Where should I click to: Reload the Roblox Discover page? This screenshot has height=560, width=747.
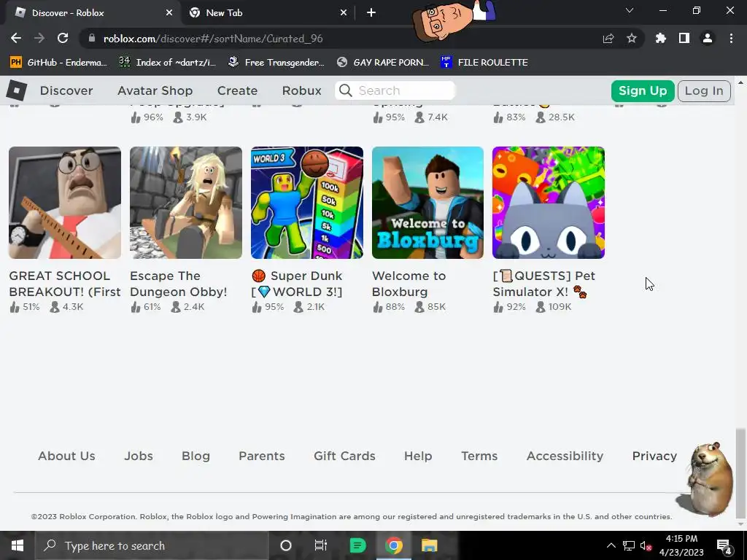coord(63,38)
